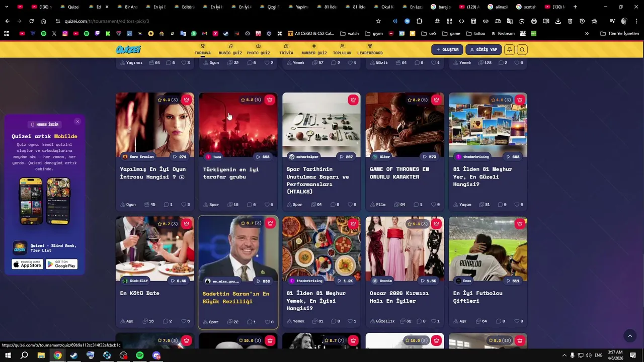Open Windows taskbar search
644x362 pixels.
pos(24,355)
